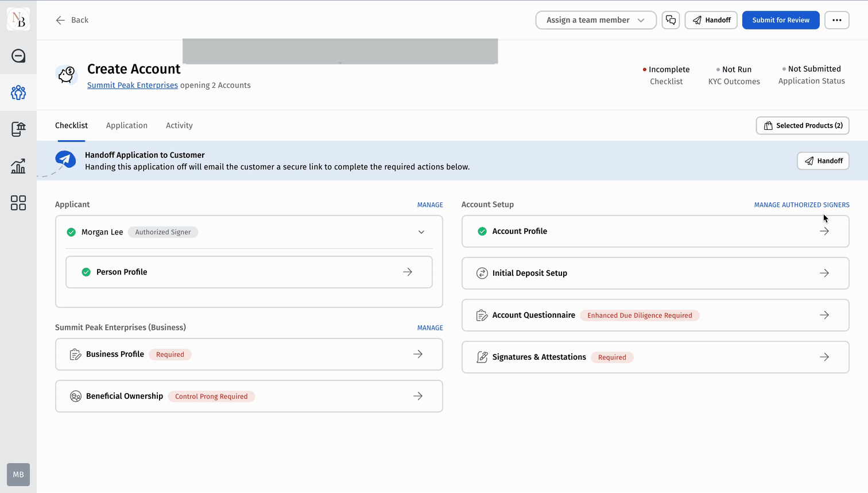Click the Not Run KYC Outcomes status

click(734, 75)
